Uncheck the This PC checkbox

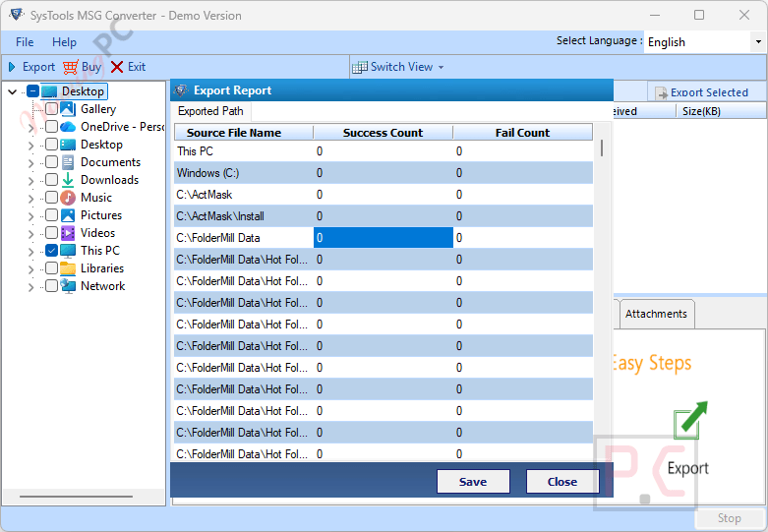pos(51,251)
